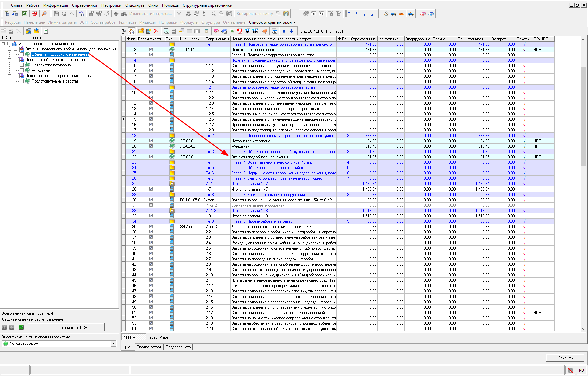The image size is (588, 376).
Task: Click the home view icon in SSR toolbar
Action: [x=132, y=31]
